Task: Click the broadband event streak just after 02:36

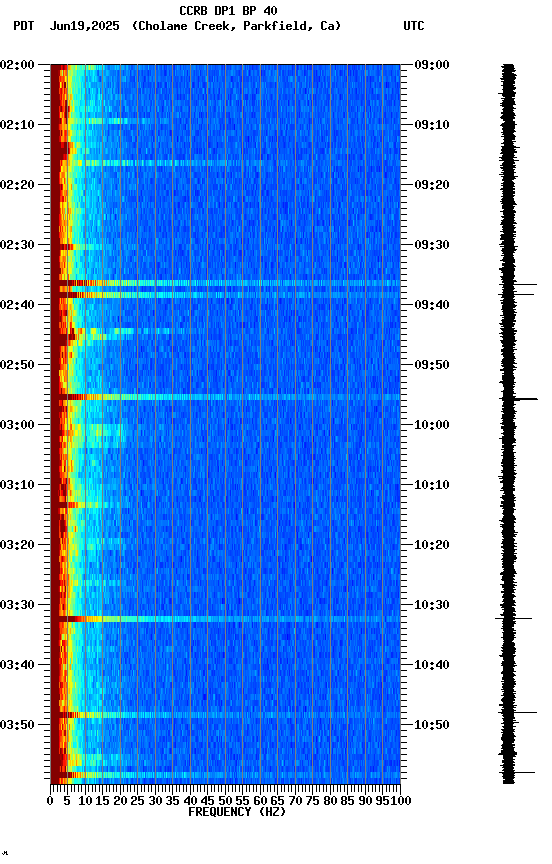Action: (x=225, y=283)
